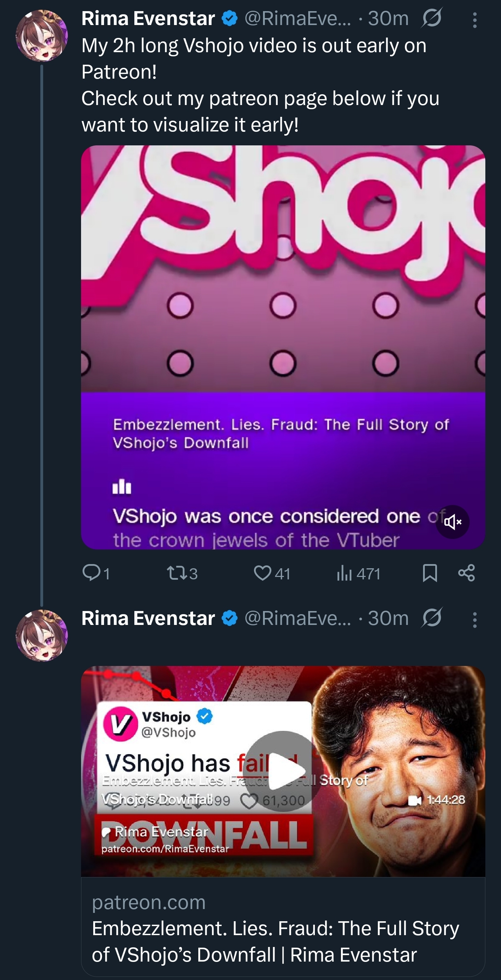Open the VShojo logo video in first tweet
Image resolution: width=501 pixels, height=980 pixels.
(283, 266)
